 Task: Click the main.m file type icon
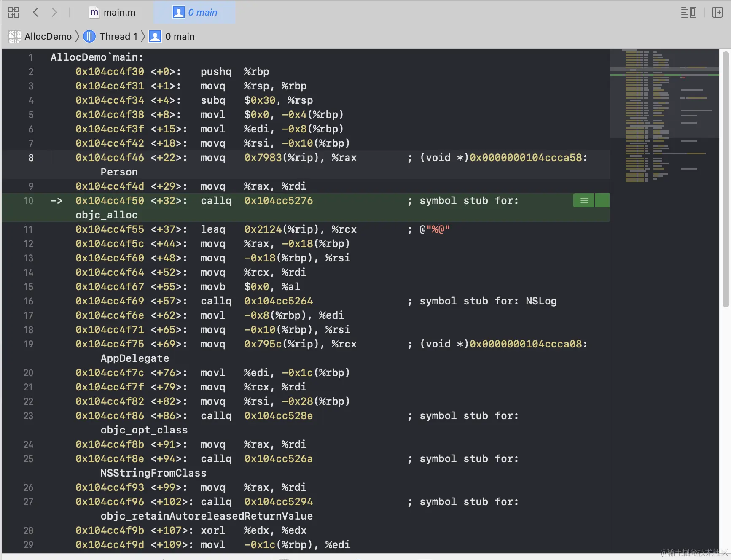click(x=94, y=12)
